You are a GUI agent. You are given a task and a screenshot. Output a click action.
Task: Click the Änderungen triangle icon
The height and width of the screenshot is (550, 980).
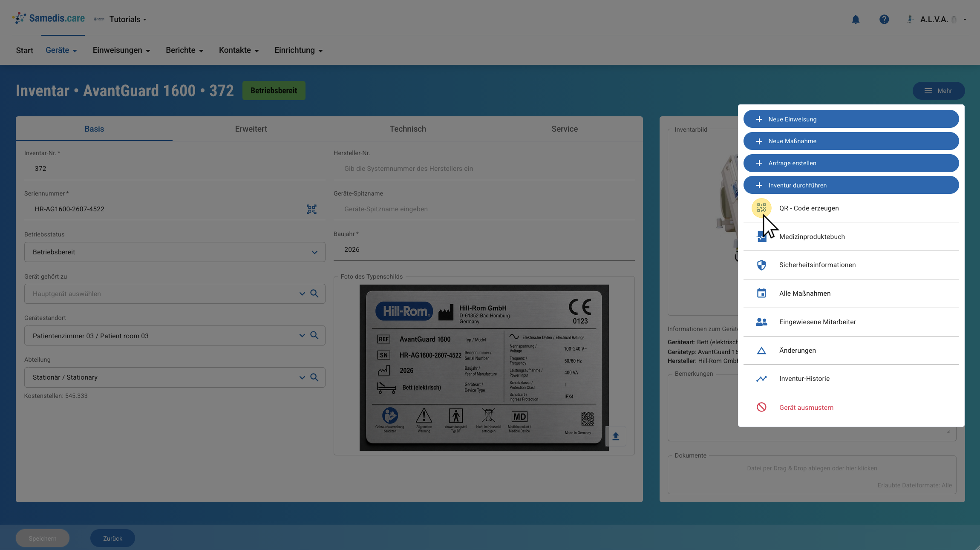761,350
